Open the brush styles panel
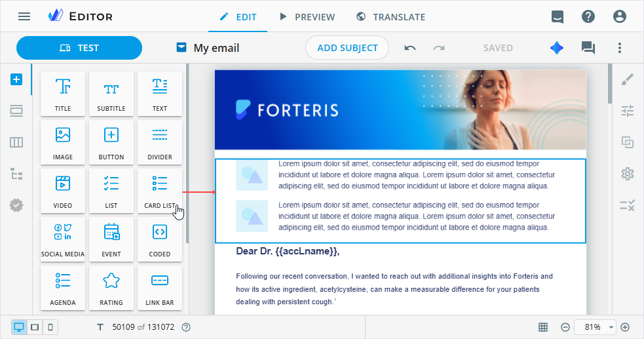Screen dimensions: 644x339 coord(627,79)
